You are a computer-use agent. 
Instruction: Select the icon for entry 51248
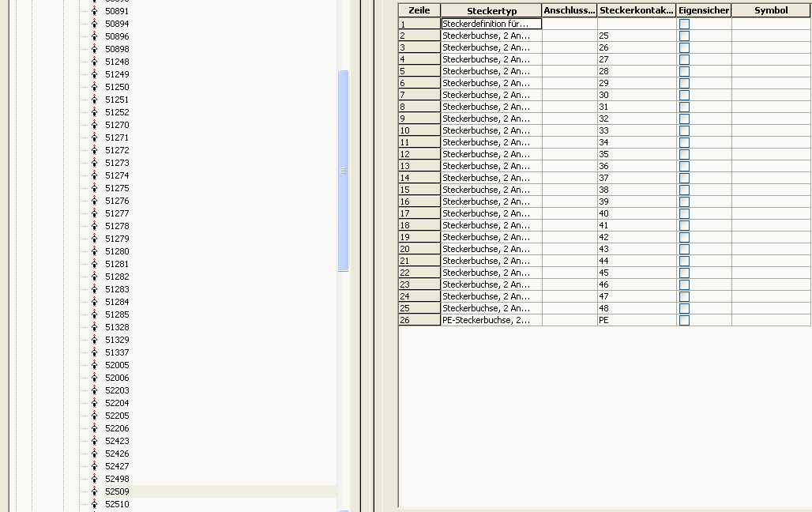(x=94, y=62)
